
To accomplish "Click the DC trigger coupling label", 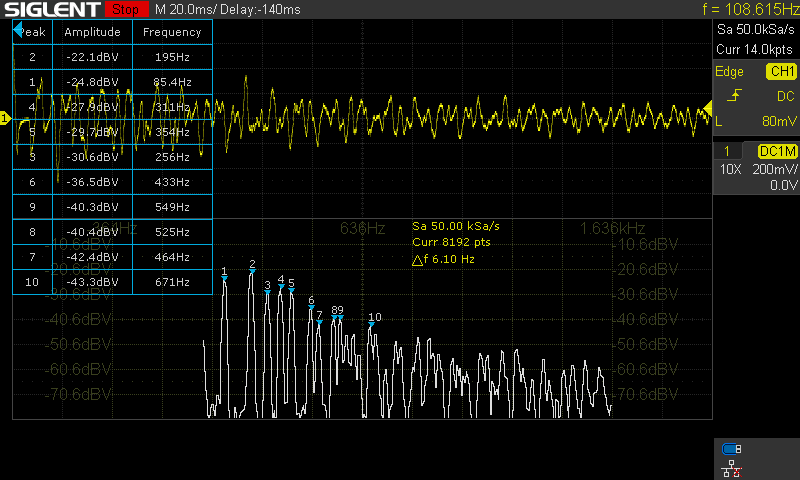I will (786, 96).
